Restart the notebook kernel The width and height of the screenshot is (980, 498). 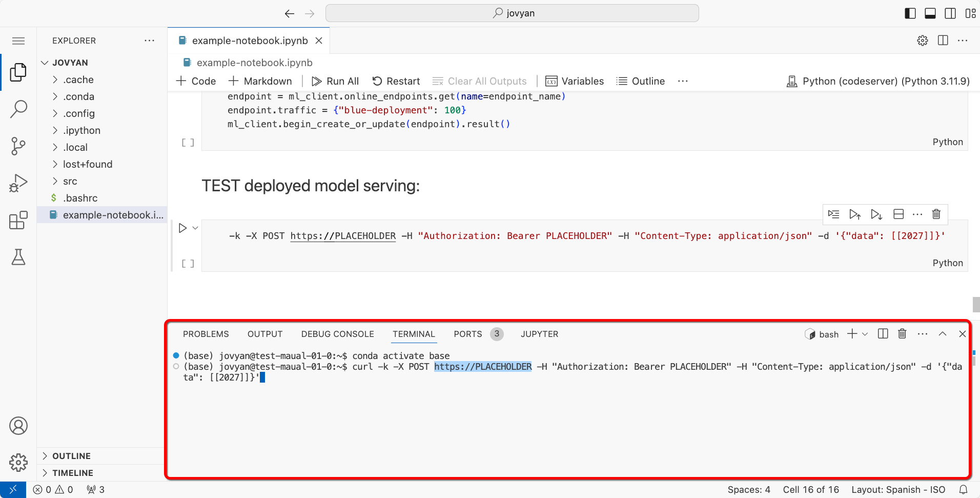point(396,81)
